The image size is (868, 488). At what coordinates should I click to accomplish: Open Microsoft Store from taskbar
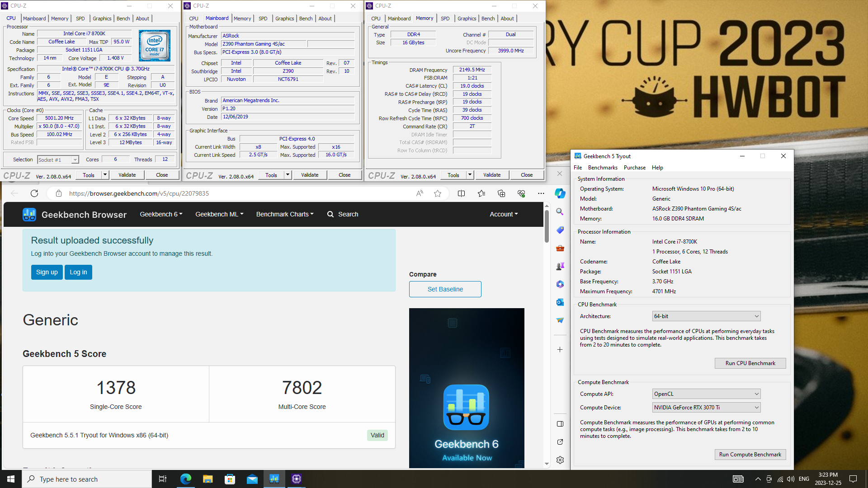tap(230, 479)
